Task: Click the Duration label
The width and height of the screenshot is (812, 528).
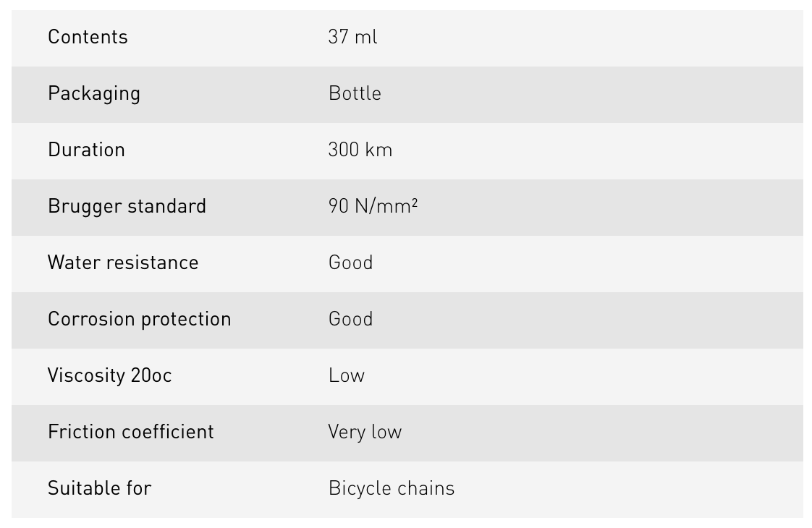Action: point(86,150)
